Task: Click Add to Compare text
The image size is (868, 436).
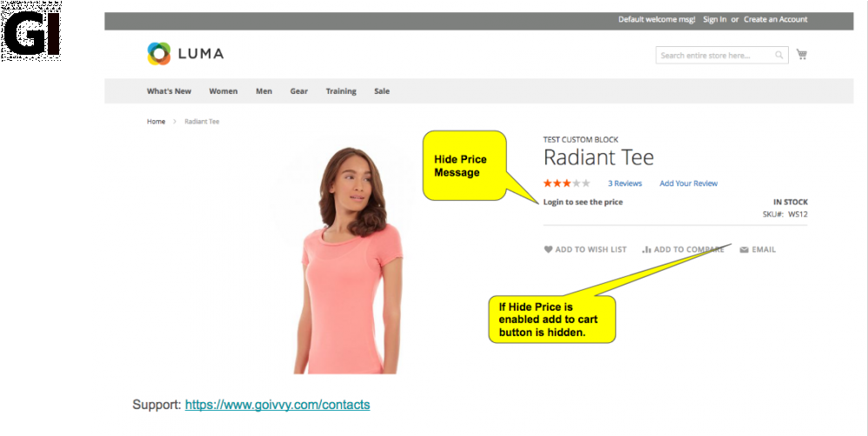Action: [689, 250]
